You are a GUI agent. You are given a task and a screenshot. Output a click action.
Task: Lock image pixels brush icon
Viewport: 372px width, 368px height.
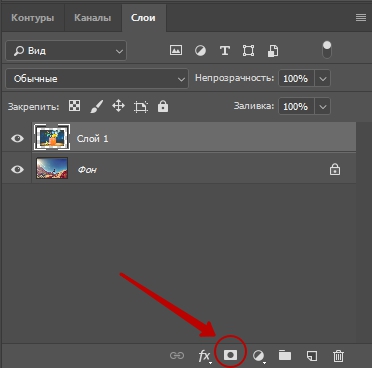point(96,107)
